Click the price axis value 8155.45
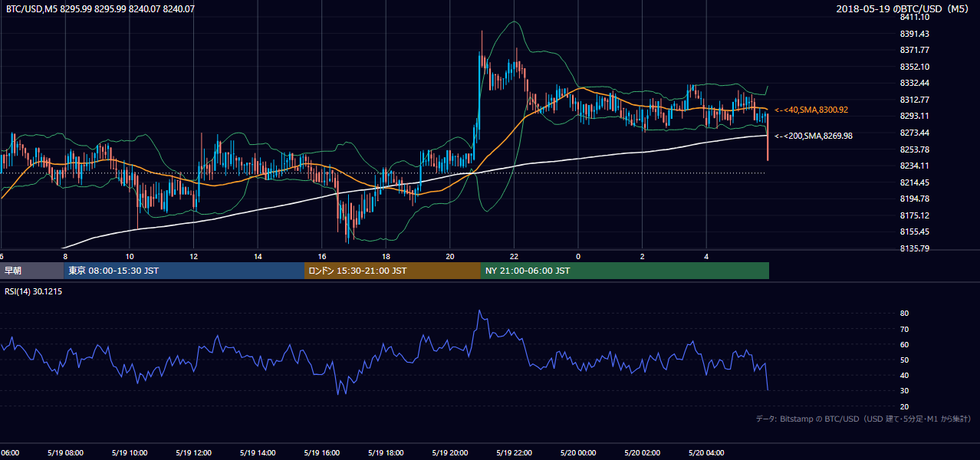 pyautogui.click(x=914, y=232)
